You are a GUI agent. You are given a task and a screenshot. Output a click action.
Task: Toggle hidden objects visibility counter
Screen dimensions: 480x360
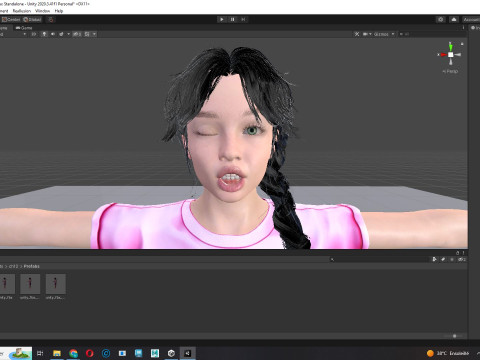tap(77, 34)
